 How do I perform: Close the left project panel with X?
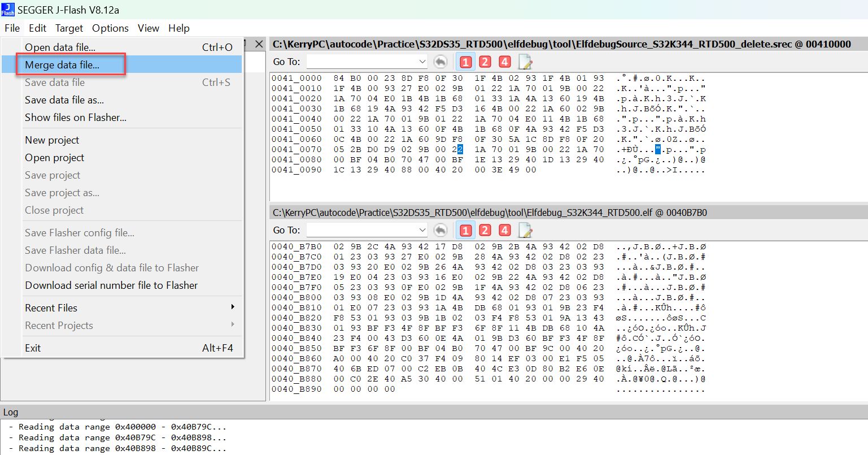click(x=259, y=44)
